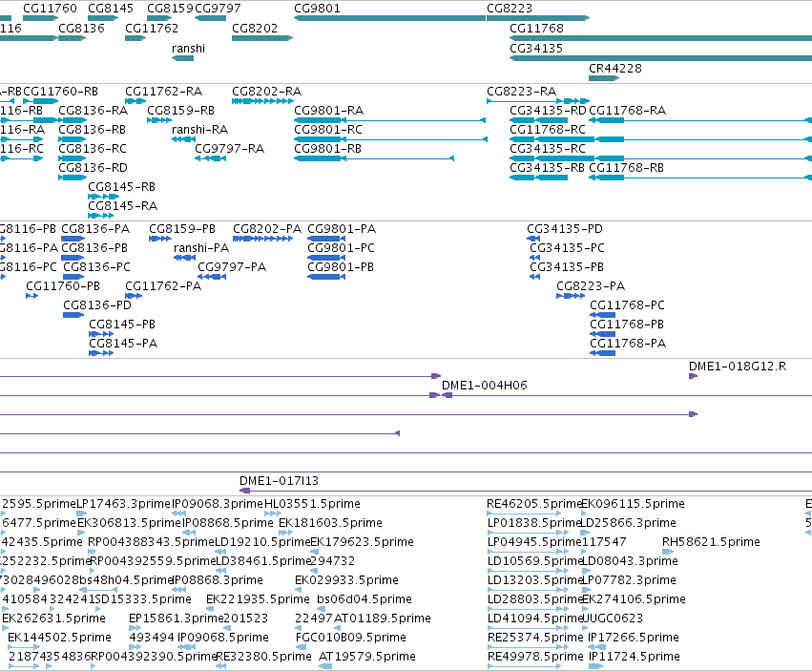This screenshot has height=671, width=812.
Task: Click the CG8202-PA CDS glyph
Action: tap(262, 239)
